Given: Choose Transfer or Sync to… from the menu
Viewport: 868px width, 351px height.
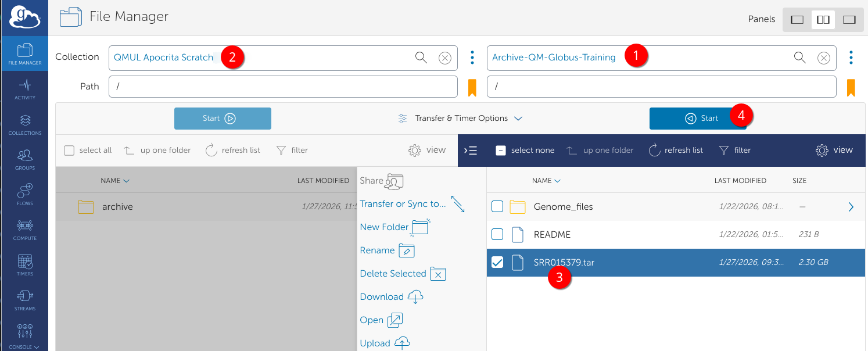Looking at the screenshot, I should point(403,204).
